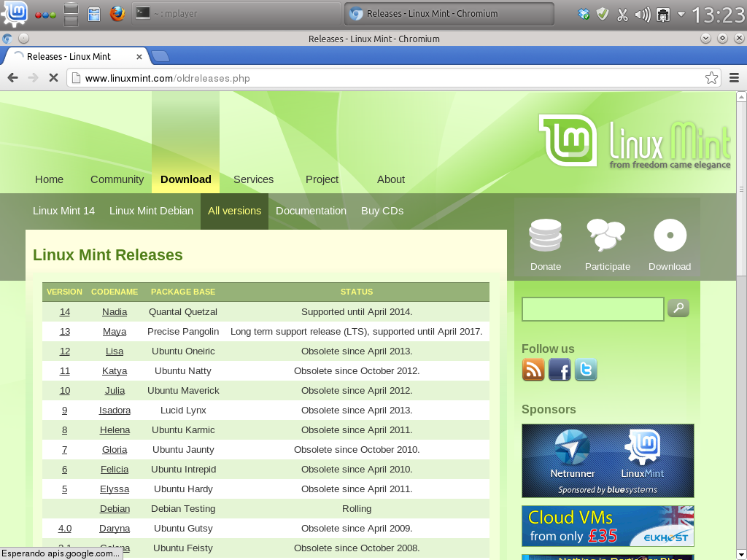Open the Project navigation item
This screenshot has height=560, width=747.
coord(322,179)
